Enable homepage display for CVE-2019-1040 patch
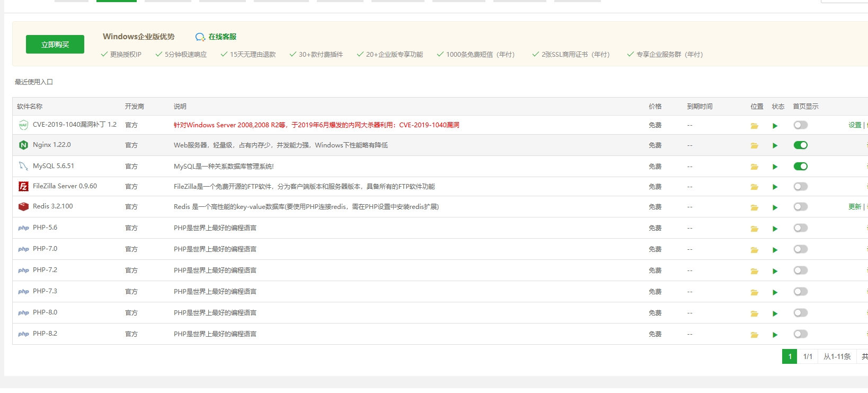The height and width of the screenshot is (393, 868). coord(801,125)
